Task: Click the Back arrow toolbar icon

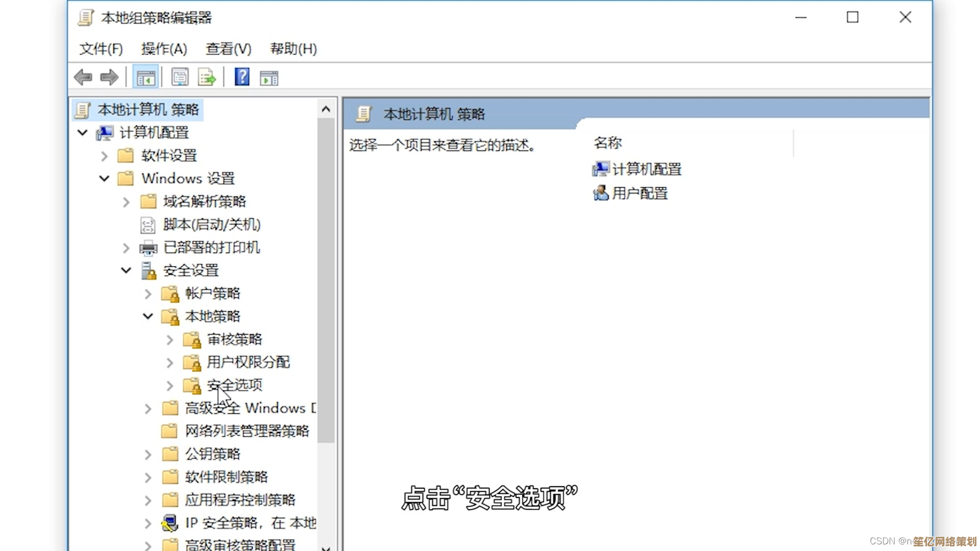Action: (x=83, y=78)
